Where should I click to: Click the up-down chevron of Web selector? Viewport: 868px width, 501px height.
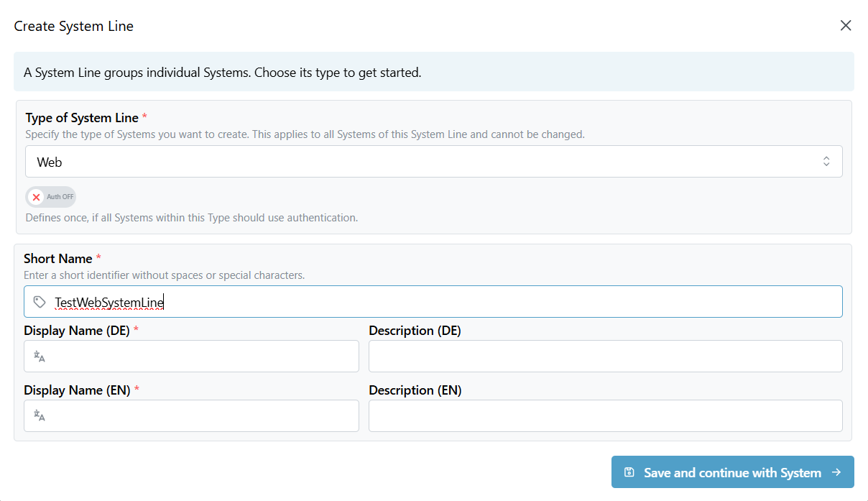[826, 162]
